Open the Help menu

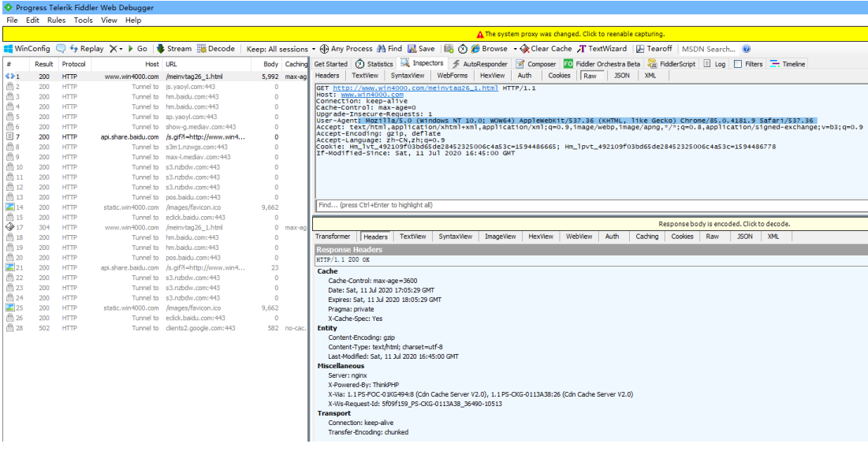tap(133, 20)
